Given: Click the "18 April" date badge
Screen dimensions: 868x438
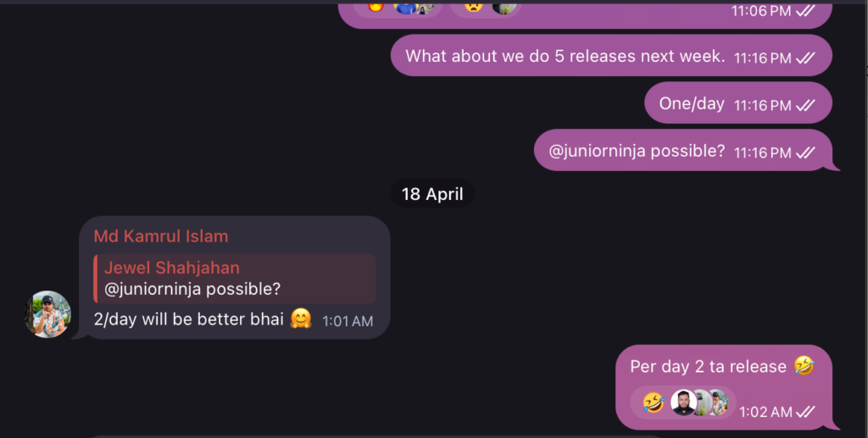Looking at the screenshot, I should point(432,194).
